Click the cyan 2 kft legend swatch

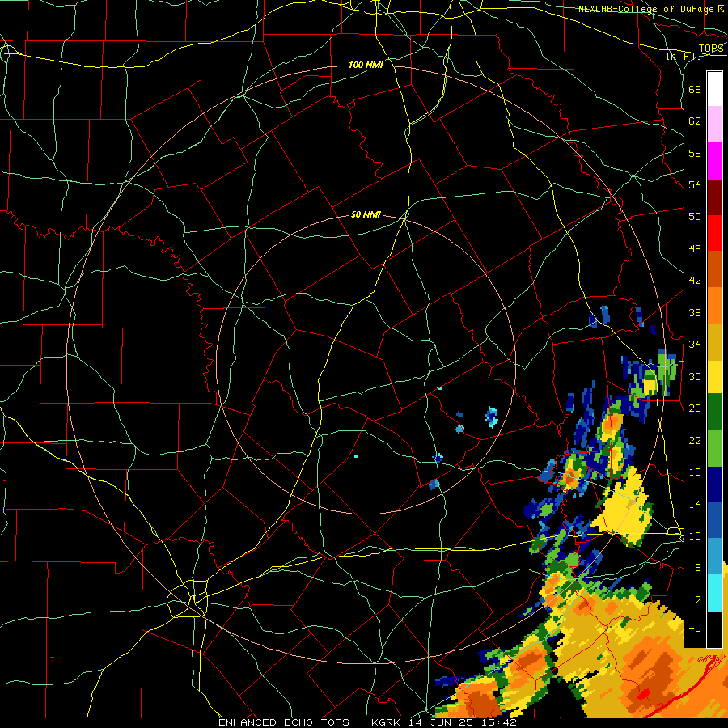tap(714, 593)
